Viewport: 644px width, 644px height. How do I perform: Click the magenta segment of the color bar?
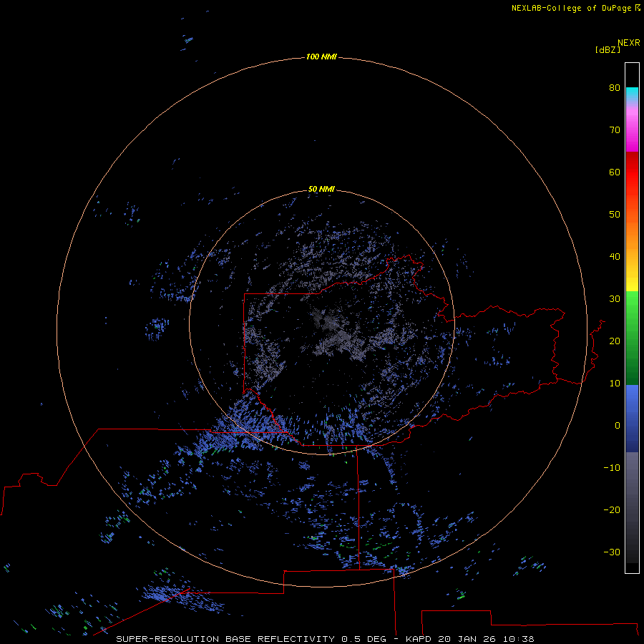click(632, 132)
